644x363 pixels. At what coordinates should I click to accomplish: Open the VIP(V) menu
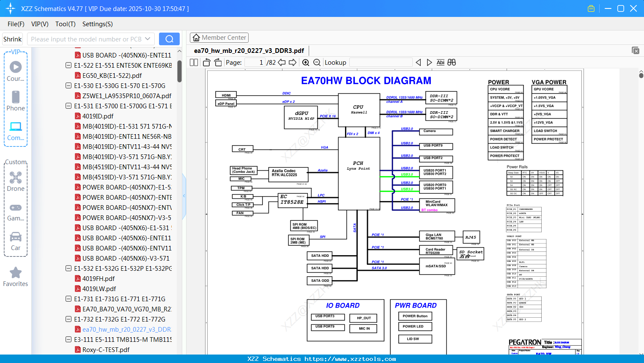pyautogui.click(x=40, y=24)
